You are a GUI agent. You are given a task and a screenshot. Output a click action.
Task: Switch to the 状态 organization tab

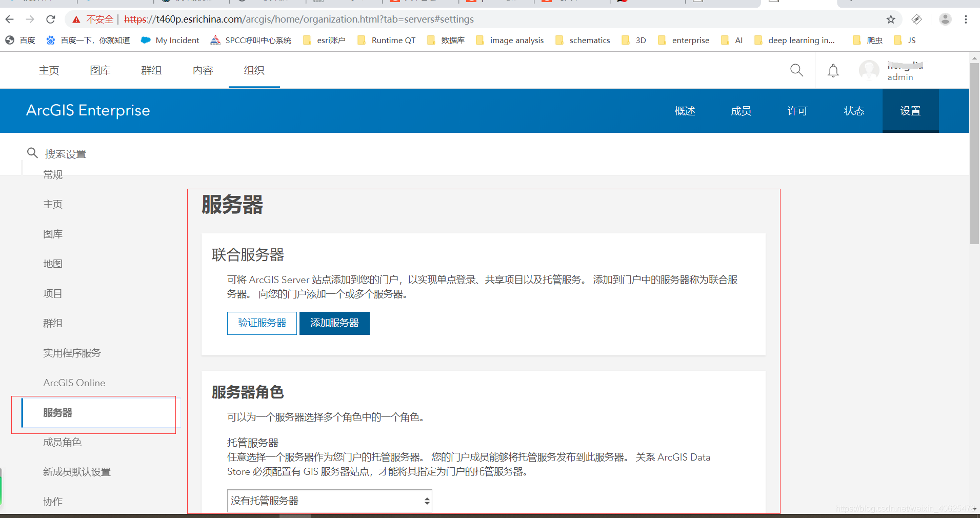click(x=854, y=111)
